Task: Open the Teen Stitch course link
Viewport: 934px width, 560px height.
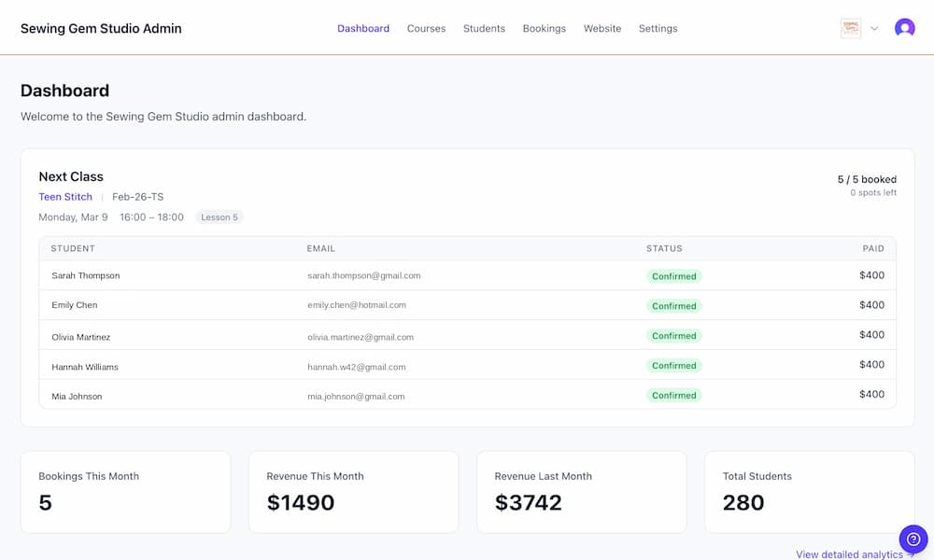Action: (x=64, y=196)
